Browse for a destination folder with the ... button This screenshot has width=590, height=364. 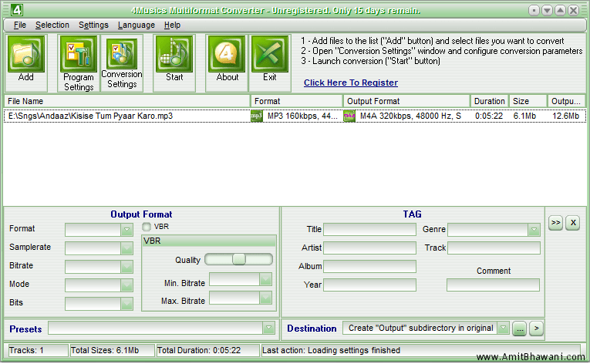(x=520, y=329)
